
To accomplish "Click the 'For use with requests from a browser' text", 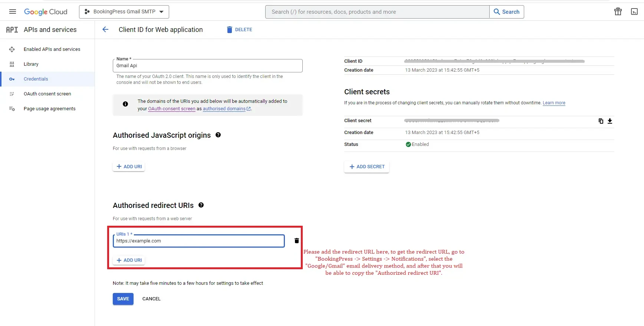I will pos(149,149).
